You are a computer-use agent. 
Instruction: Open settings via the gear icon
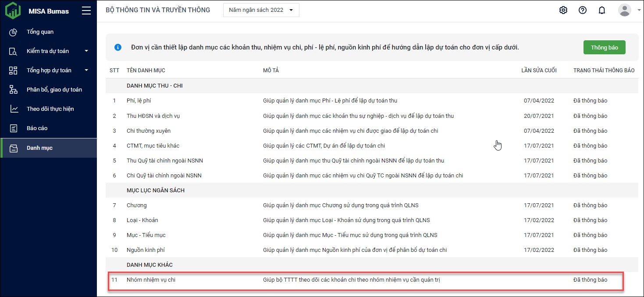(563, 10)
